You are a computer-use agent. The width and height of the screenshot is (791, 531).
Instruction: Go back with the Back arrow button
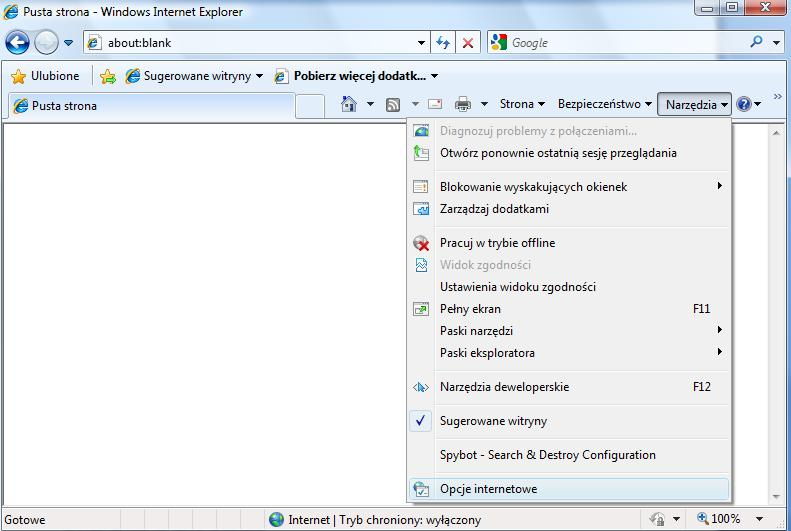tap(17, 42)
